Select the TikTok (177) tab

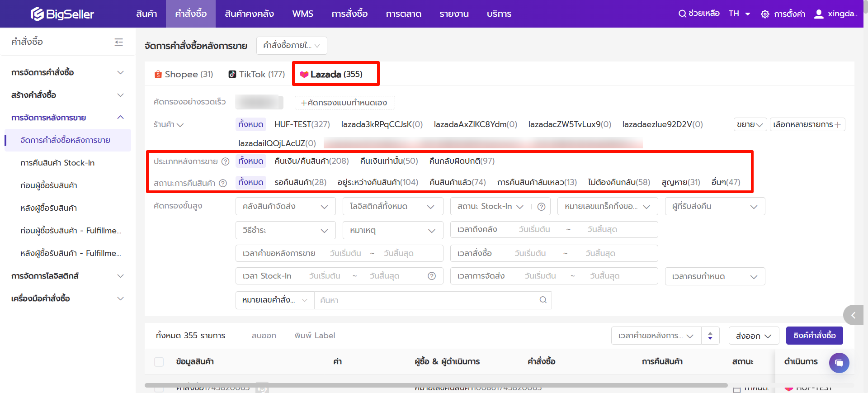[x=256, y=74]
